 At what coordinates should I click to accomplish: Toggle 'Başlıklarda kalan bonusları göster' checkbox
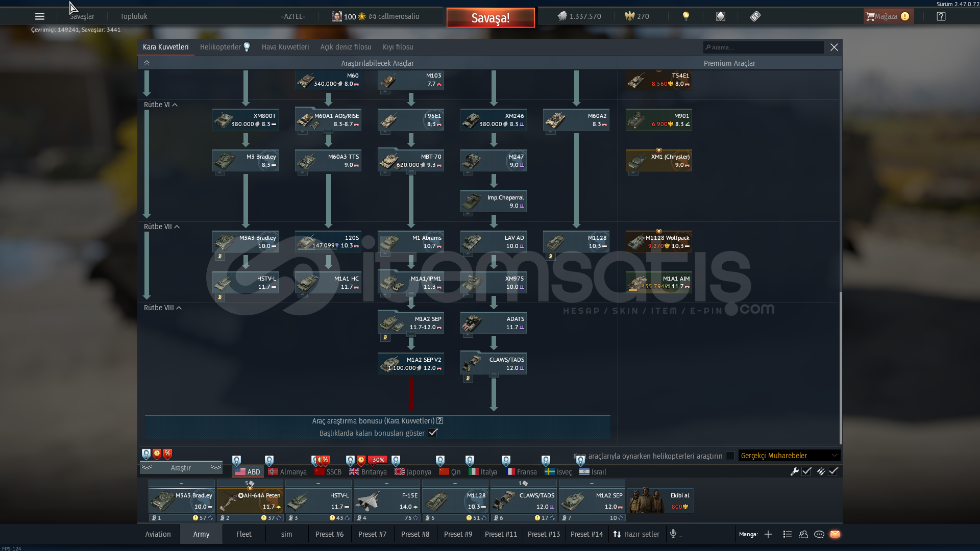433,433
